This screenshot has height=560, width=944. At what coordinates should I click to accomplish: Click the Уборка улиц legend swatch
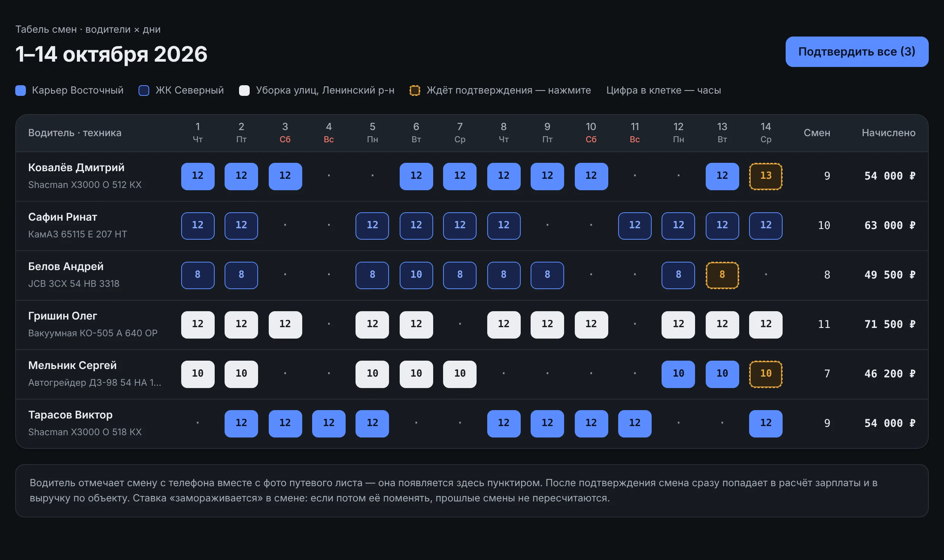click(x=244, y=91)
